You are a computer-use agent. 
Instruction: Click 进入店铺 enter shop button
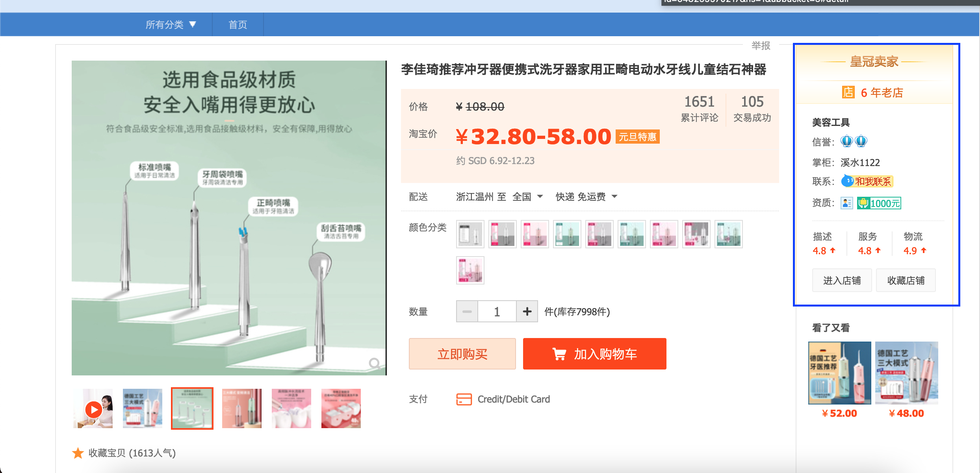point(842,280)
